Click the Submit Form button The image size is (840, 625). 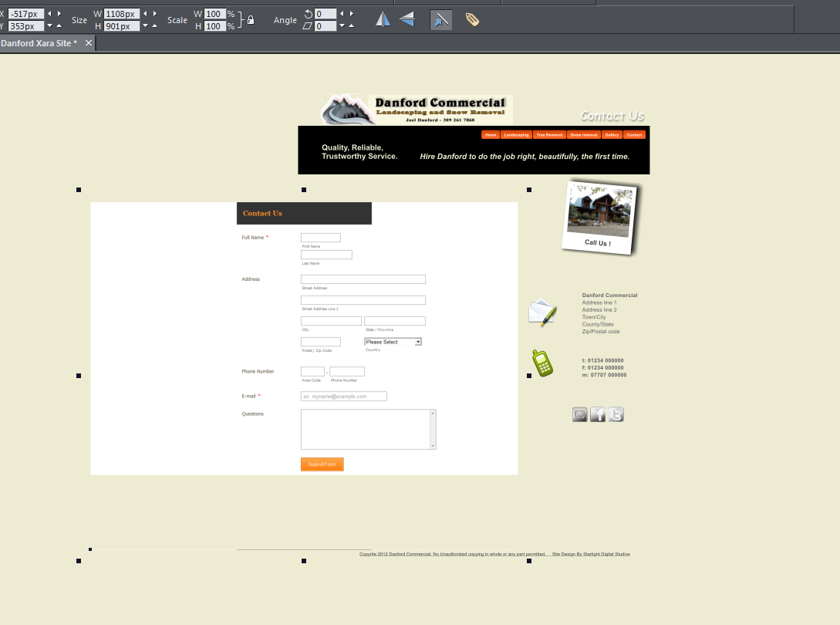[x=322, y=464]
